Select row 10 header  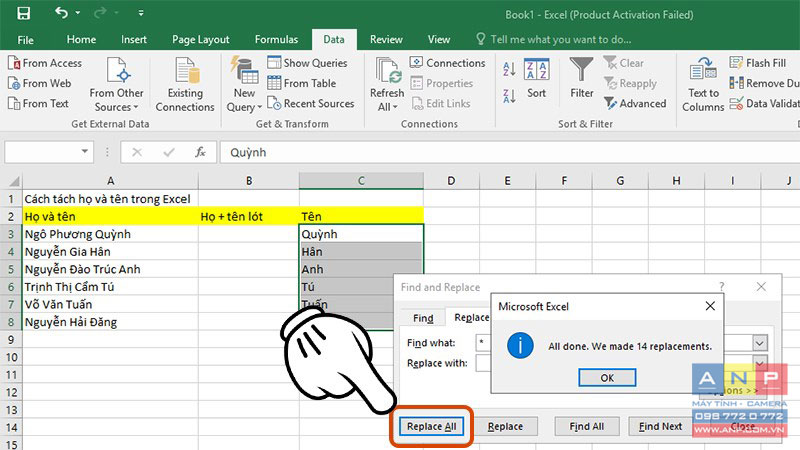pyautogui.click(x=11, y=357)
